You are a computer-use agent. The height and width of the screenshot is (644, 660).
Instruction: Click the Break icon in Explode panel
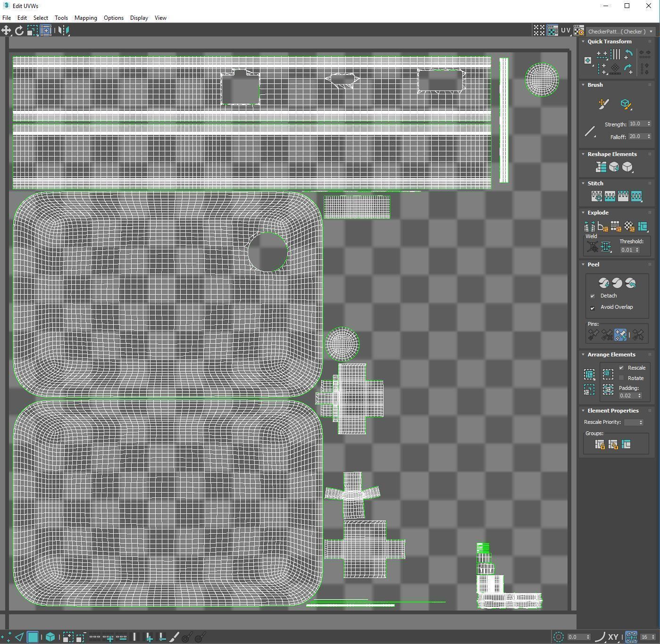[589, 227]
